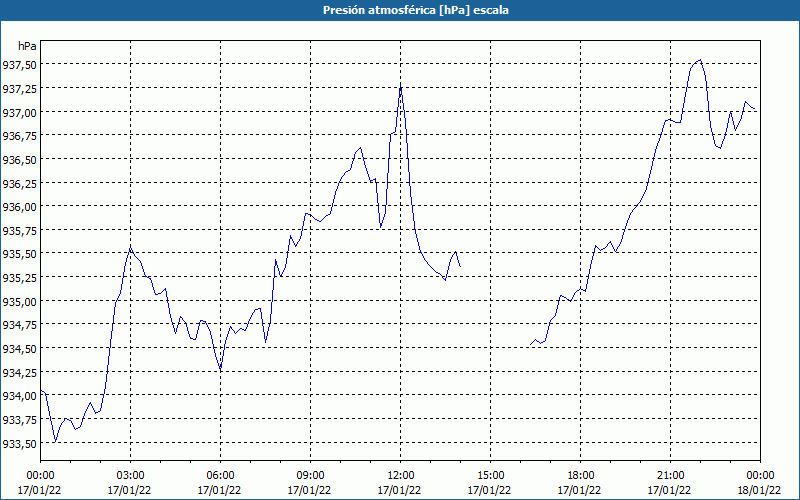Select the hPa unit label

click(27, 46)
